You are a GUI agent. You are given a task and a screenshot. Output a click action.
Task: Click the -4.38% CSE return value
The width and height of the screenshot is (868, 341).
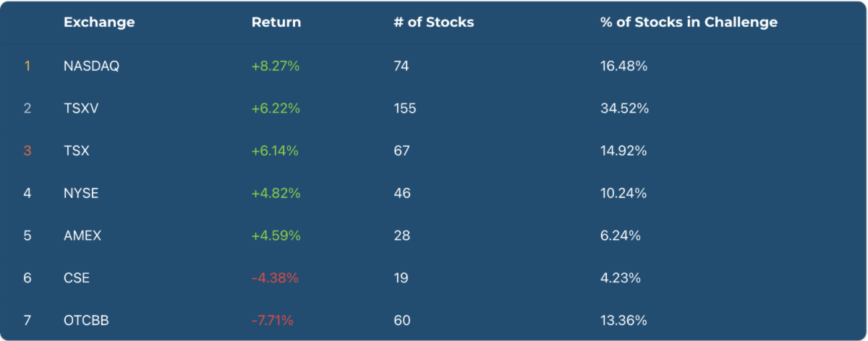point(275,278)
